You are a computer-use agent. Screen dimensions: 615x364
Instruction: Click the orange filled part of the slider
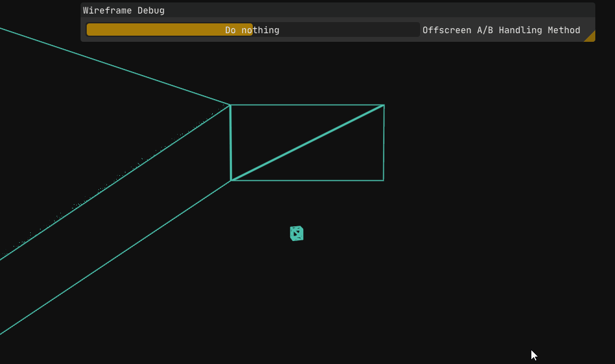154,30
